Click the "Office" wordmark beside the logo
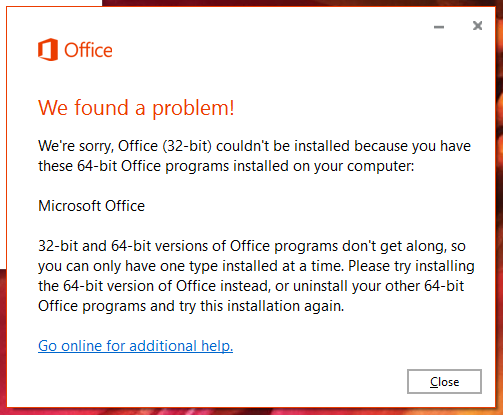 [x=88, y=50]
